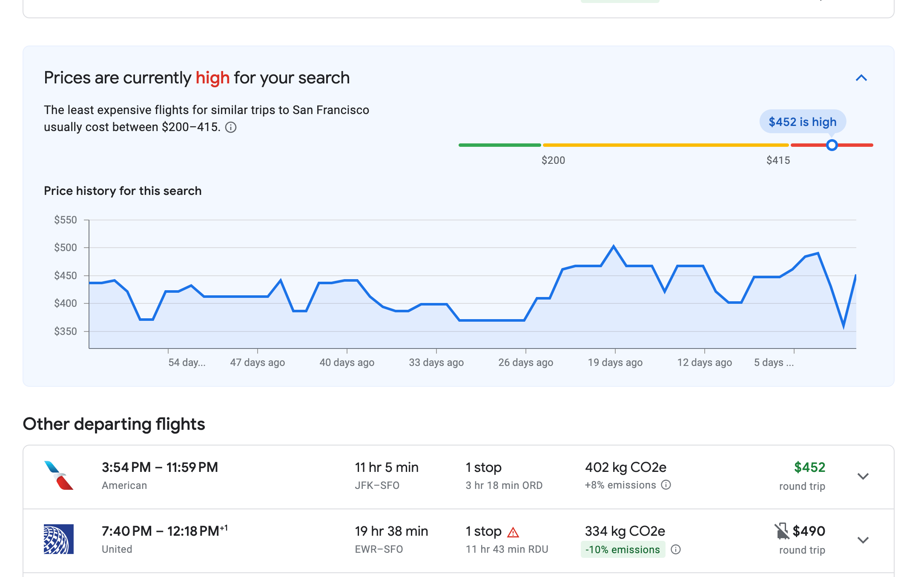
Task: Expand details for the United flight
Action: (x=863, y=540)
